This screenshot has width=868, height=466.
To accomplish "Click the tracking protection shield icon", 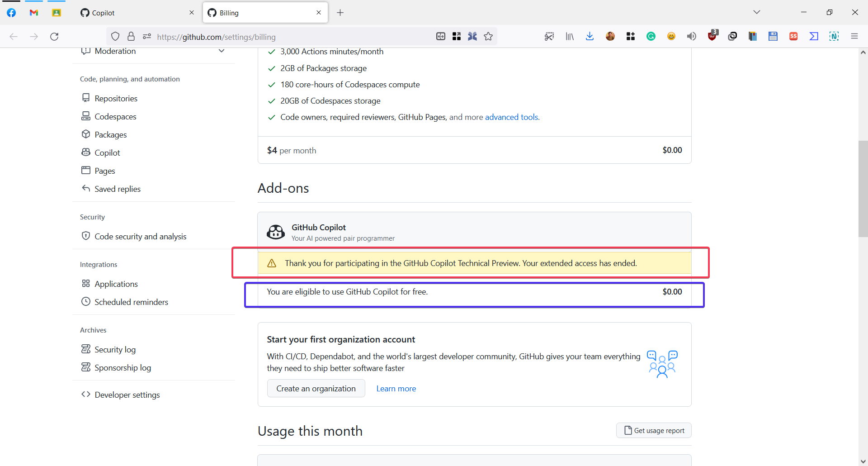I will click(x=115, y=36).
